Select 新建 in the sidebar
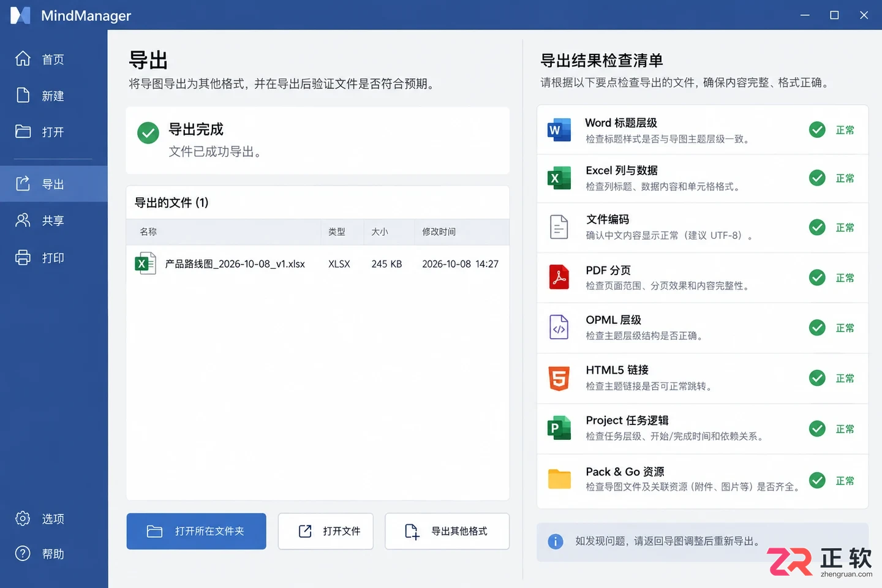This screenshot has width=882, height=588. point(54,96)
